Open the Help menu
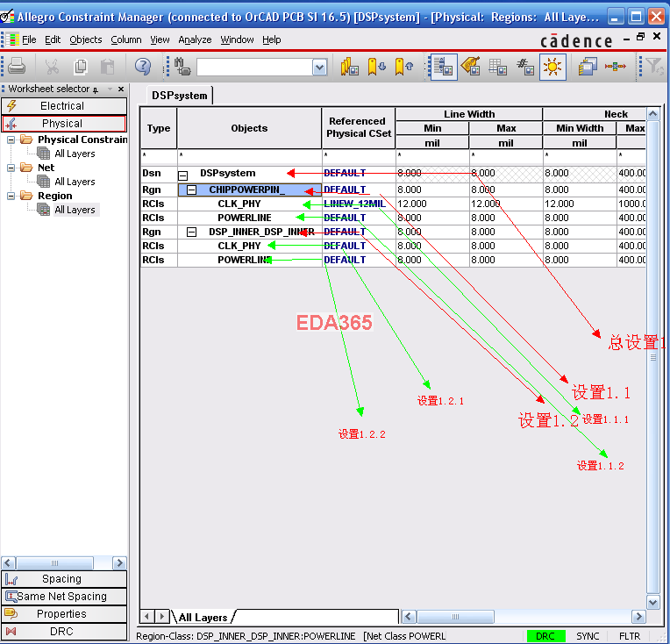Screen dimensions: 670x644 [271, 39]
